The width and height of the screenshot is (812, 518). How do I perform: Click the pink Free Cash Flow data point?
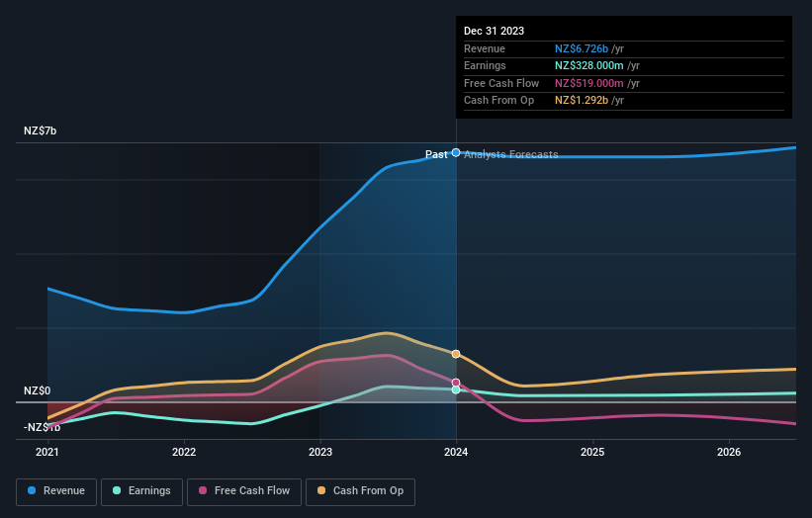456,383
